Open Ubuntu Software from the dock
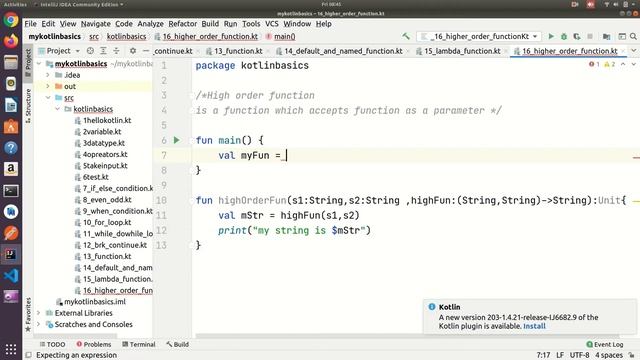Screen dimensions: 640x360 (x=11, y=127)
